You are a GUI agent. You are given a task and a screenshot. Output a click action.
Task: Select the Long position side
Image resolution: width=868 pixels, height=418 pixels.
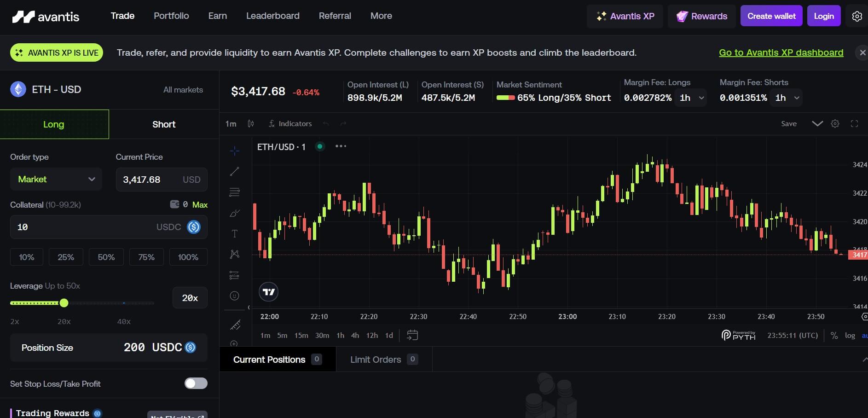[x=54, y=124]
